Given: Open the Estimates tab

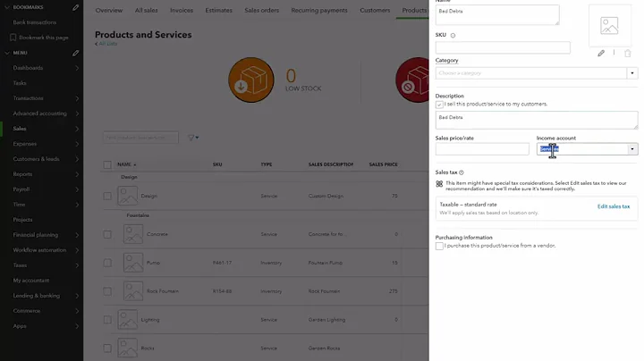Looking at the screenshot, I should (218, 10).
